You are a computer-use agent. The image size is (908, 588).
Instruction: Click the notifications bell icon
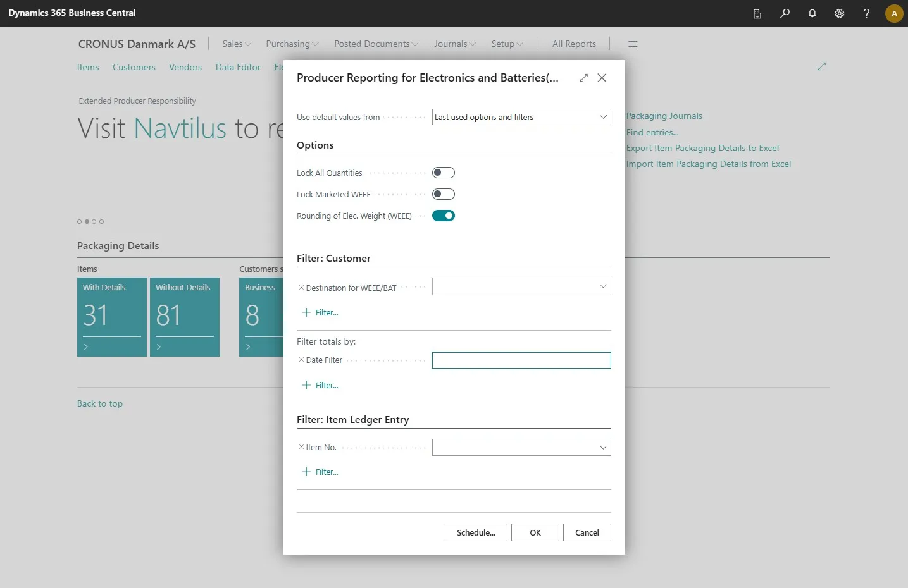(x=812, y=13)
